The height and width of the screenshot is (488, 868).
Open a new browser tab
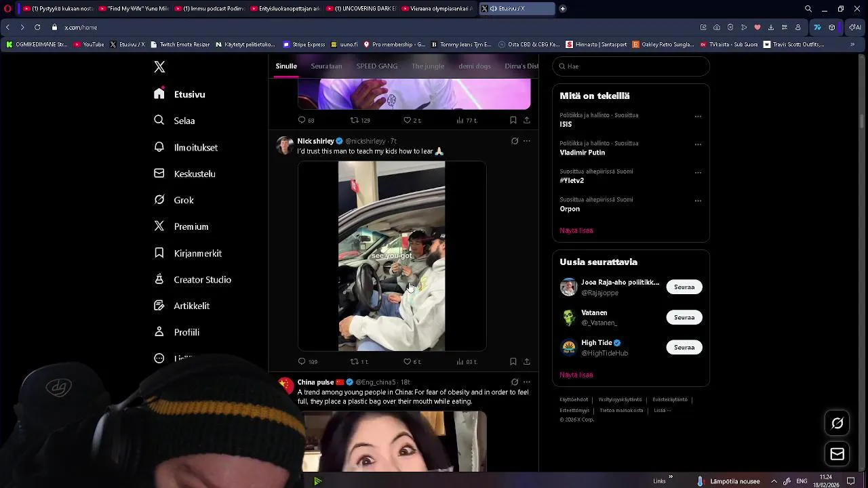pyautogui.click(x=562, y=9)
